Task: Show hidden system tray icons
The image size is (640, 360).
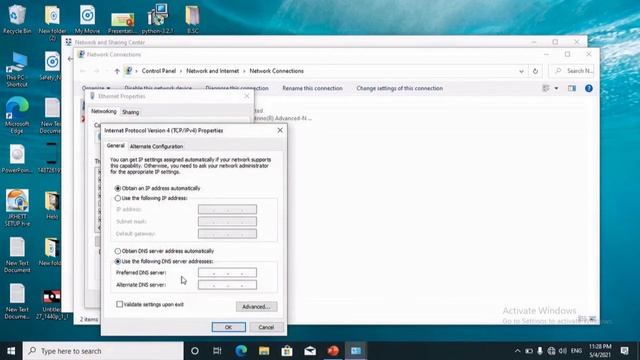Action: (x=517, y=351)
